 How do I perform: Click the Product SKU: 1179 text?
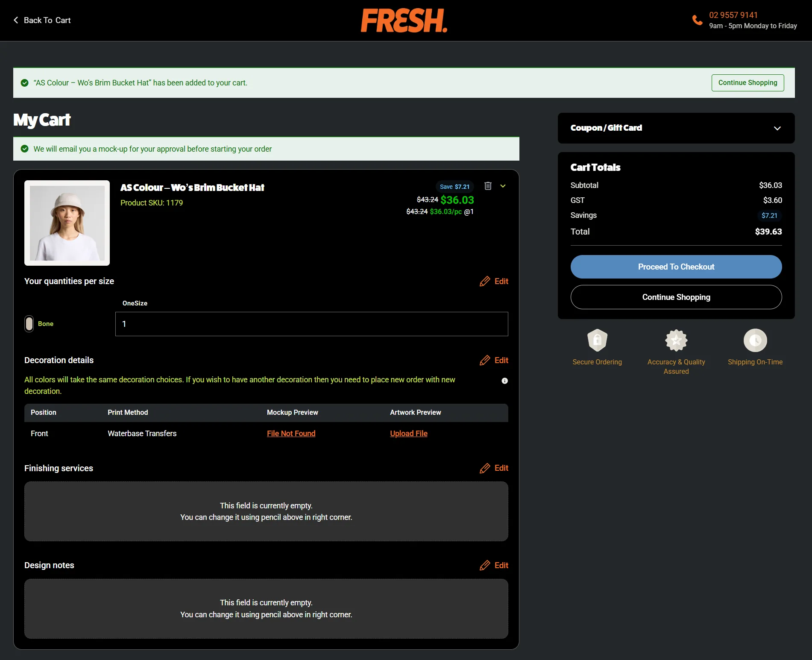[x=152, y=202]
